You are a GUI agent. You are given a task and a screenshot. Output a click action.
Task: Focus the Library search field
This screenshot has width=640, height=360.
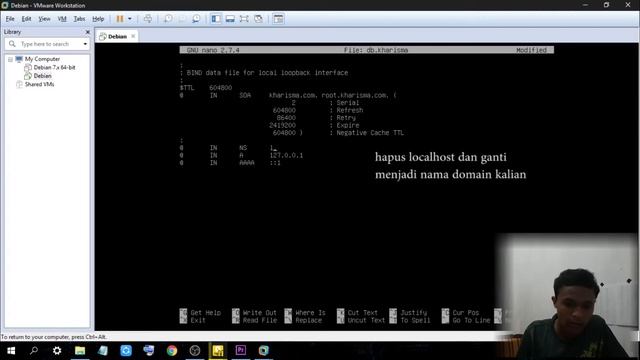pyautogui.click(x=45, y=44)
